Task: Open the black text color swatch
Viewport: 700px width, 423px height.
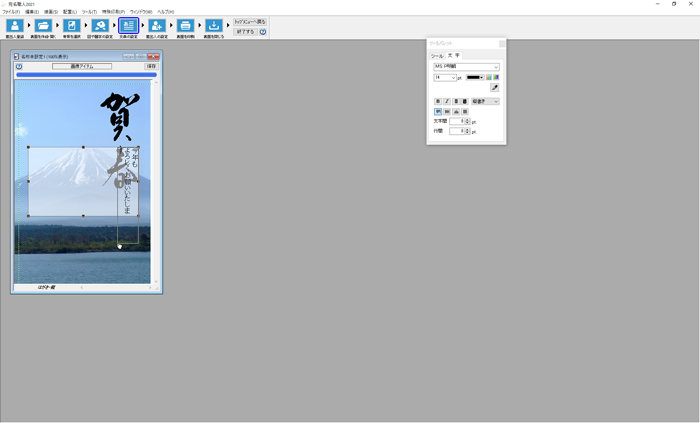Action: click(x=475, y=77)
